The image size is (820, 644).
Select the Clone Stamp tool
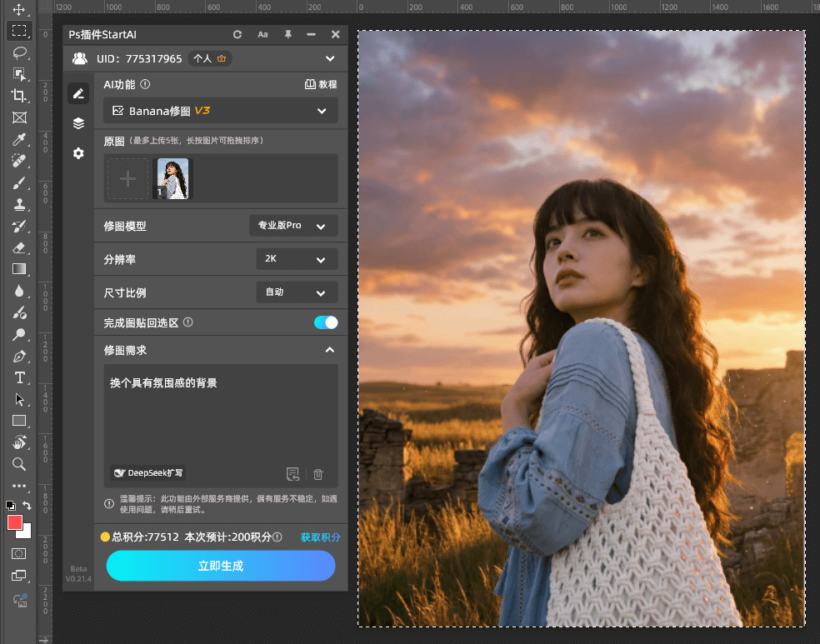(20, 204)
